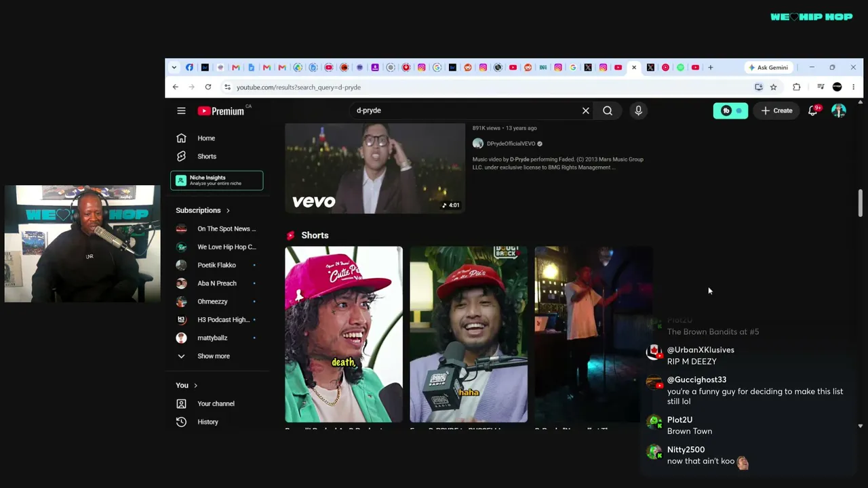
Task: Go to Poetik Flakko subscription
Action: pos(217,265)
